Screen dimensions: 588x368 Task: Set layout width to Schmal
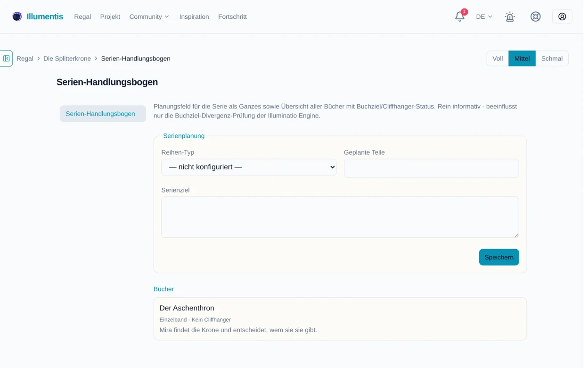click(552, 59)
